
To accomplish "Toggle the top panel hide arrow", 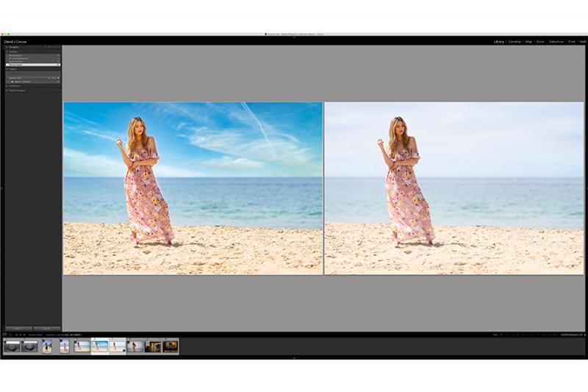I will (294, 37).
